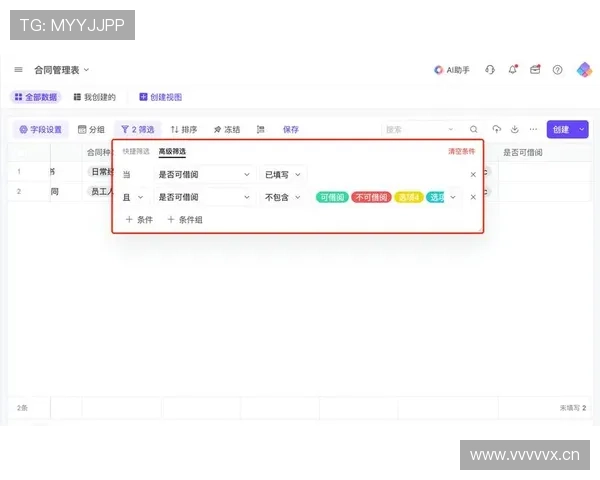Screen dimensions: 600x480
Task: Expand the search field dropdown arrow
Action: click(x=451, y=130)
